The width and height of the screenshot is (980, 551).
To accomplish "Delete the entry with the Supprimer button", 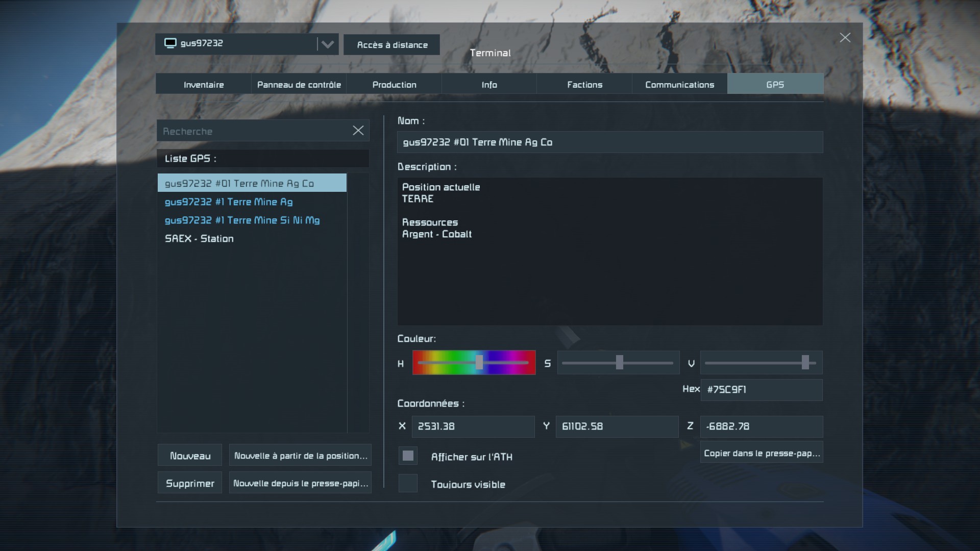I will [x=190, y=483].
